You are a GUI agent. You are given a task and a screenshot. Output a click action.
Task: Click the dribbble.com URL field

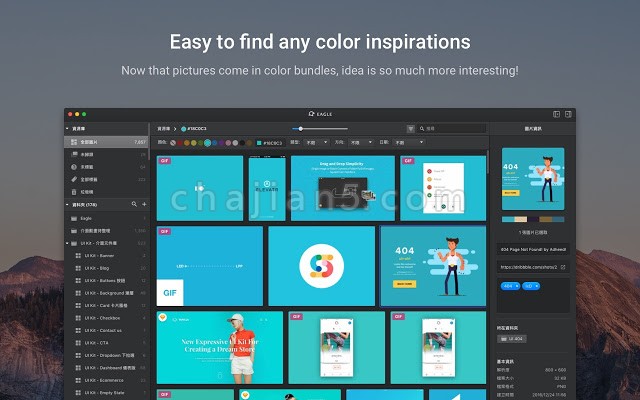tap(533, 267)
